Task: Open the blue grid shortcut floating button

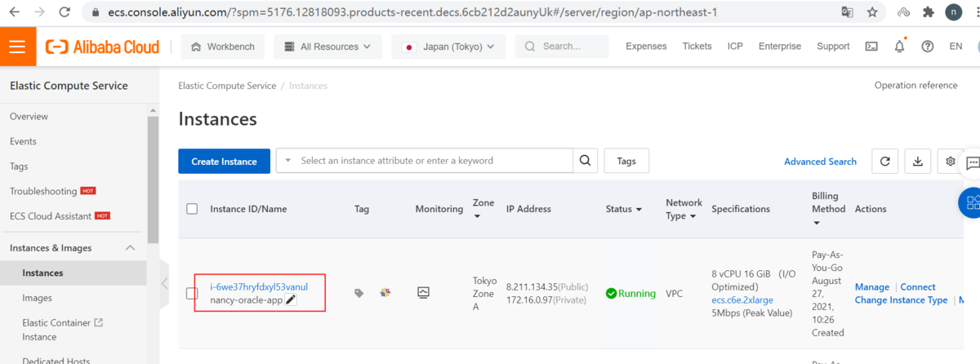Action: [x=971, y=202]
